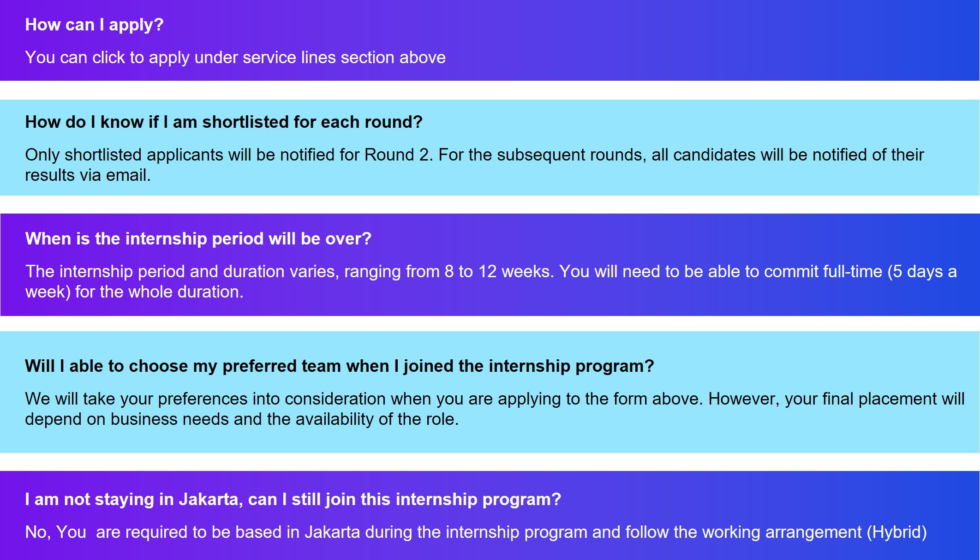Select the question about choosing a preferred team
The height and width of the screenshot is (560, 980).
coord(339,366)
